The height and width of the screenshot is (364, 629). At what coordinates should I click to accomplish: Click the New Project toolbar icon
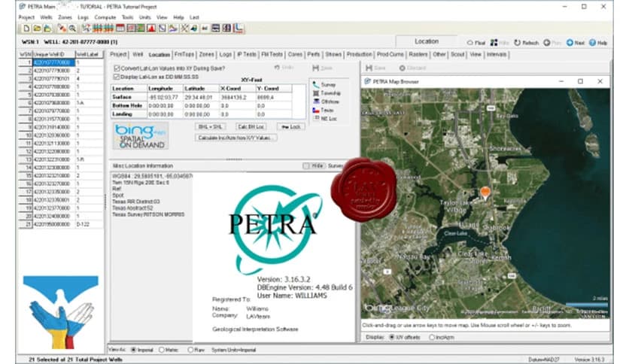tap(26, 28)
